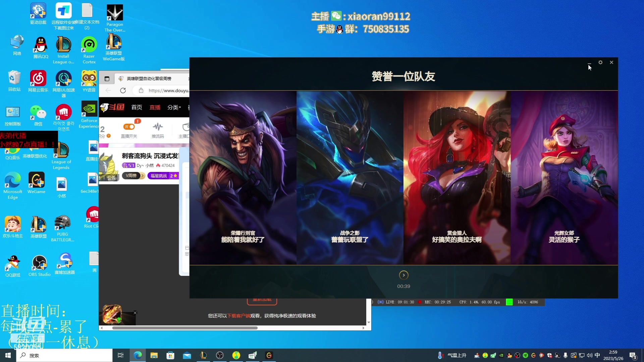The width and height of the screenshot is (644, 362).
Task: Open PUBG BATTLEGROUNDS desktop shortcut
Action: 63,229
